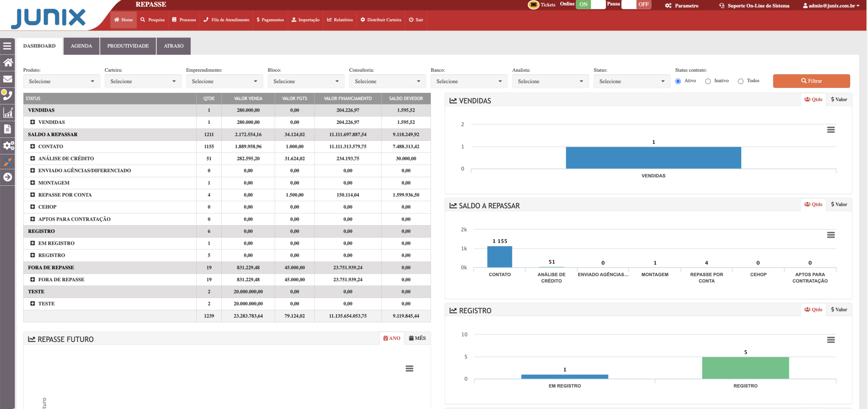Expand the CONTATO row in the status table

coord(33,146)
